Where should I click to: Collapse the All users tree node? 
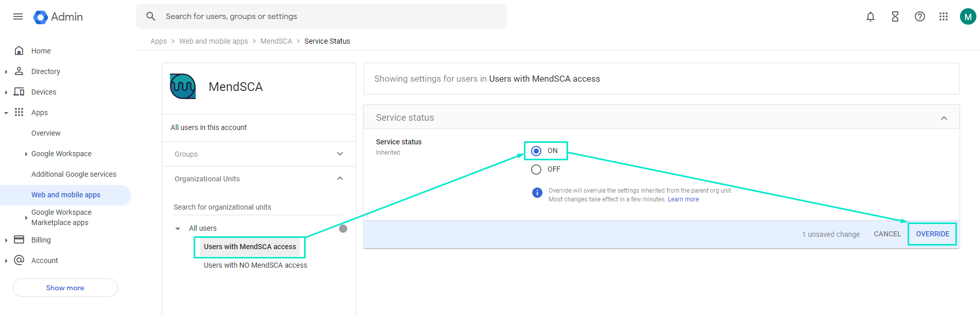click(x=178, y=229)
